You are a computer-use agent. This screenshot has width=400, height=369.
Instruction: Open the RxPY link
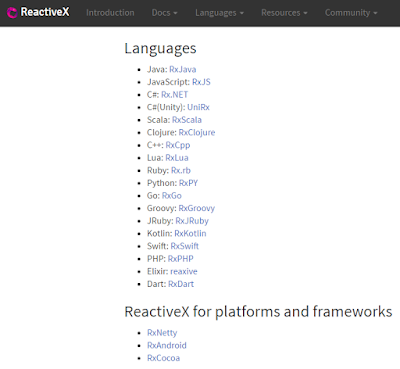[188, 183]
